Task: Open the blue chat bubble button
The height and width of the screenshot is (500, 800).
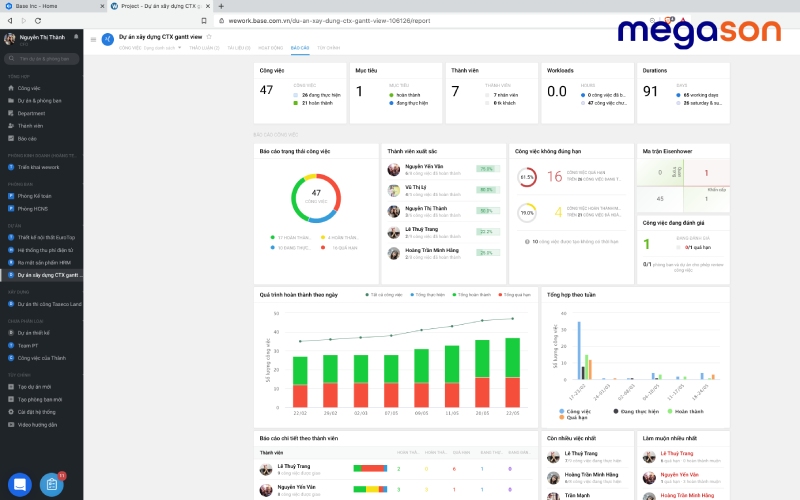Action: [x=18, y=484]
